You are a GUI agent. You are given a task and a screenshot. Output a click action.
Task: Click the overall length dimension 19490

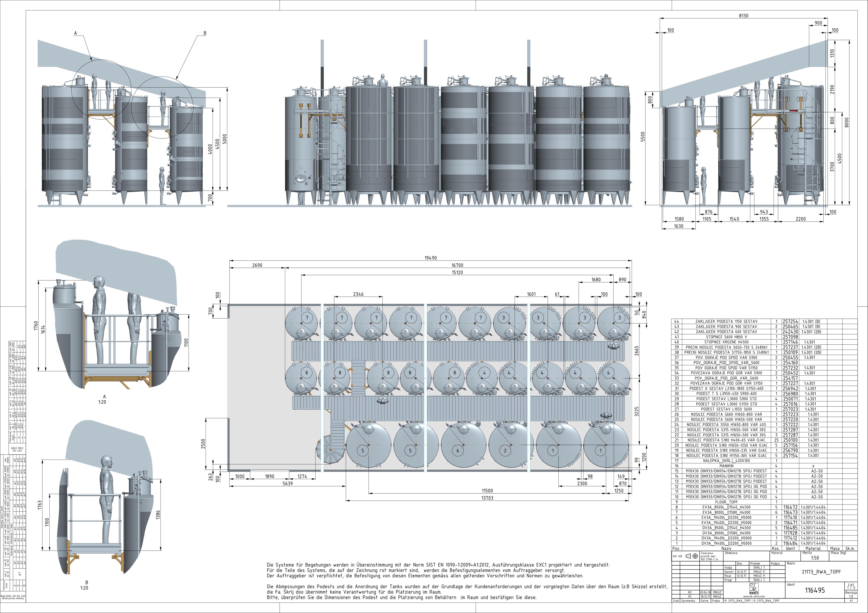tap(430, 258)
